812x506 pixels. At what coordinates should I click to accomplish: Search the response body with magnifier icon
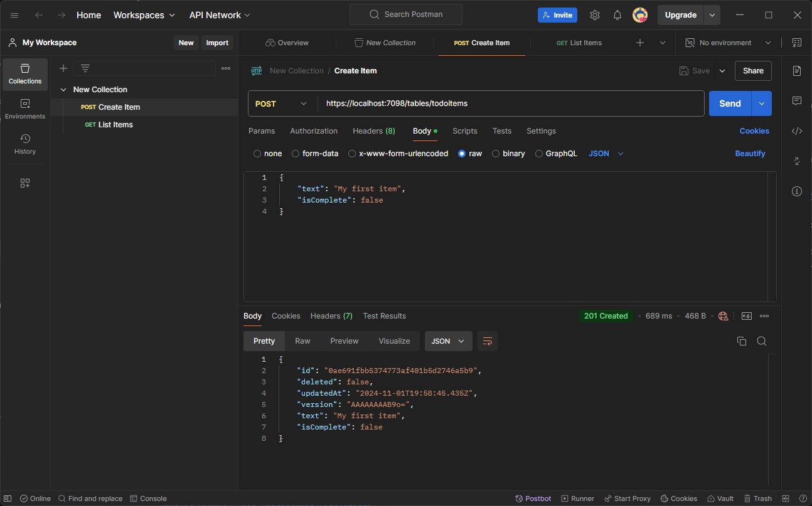(762, 341)
